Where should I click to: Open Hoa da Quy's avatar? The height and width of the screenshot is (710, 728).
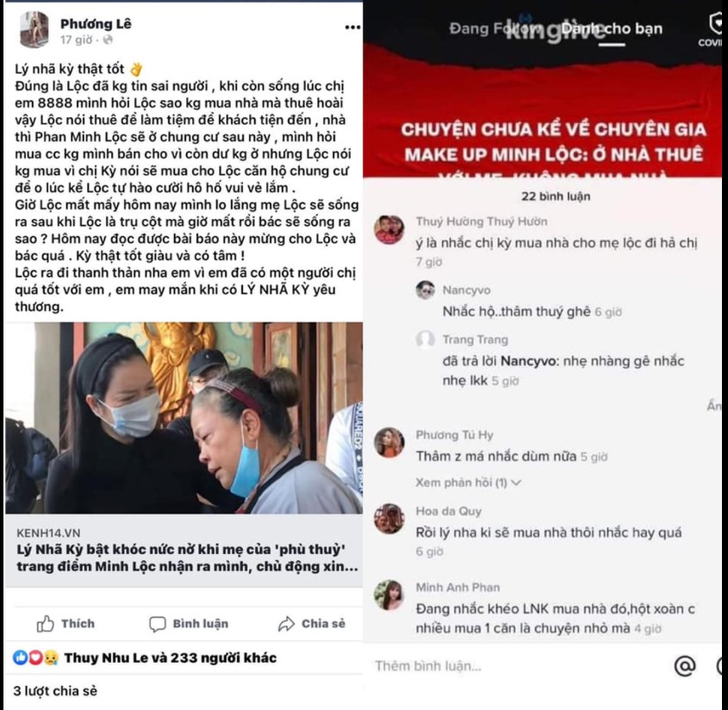point(389,519)
